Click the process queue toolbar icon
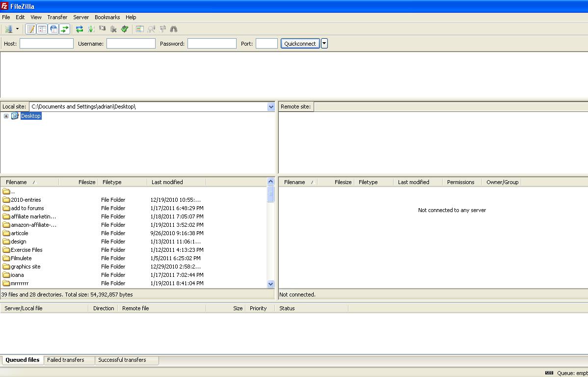 click(x=91, y=29)
